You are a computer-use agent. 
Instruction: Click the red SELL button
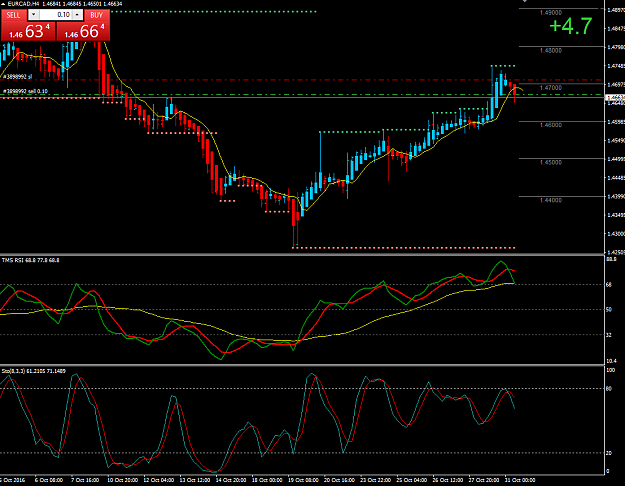pyautogui.click(x=14, y=15)
